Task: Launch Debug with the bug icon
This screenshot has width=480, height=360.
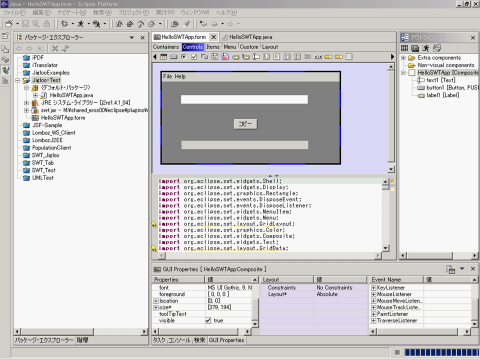Action: click(x=64, y=24)
